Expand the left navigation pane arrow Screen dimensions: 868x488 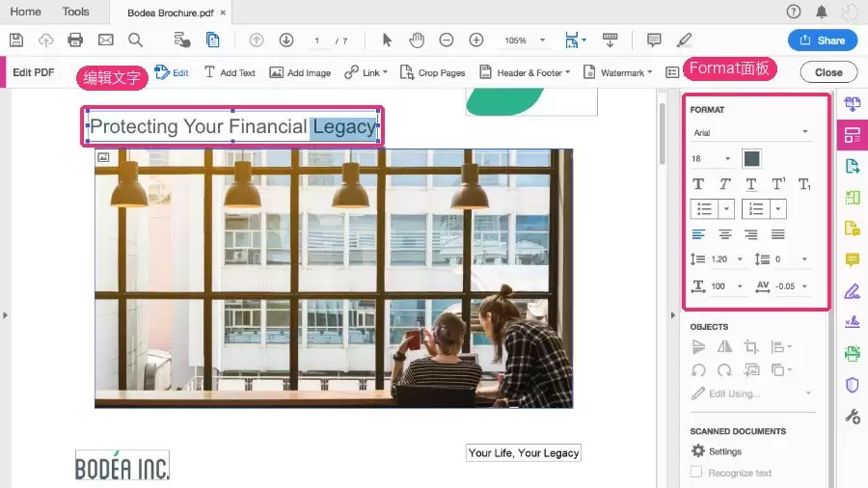coord(5,315)
